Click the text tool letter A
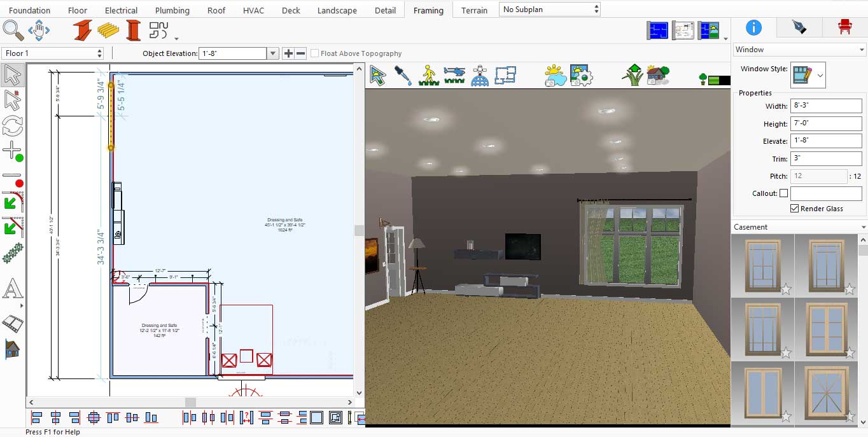868x437 pixels. coord(12,289)
